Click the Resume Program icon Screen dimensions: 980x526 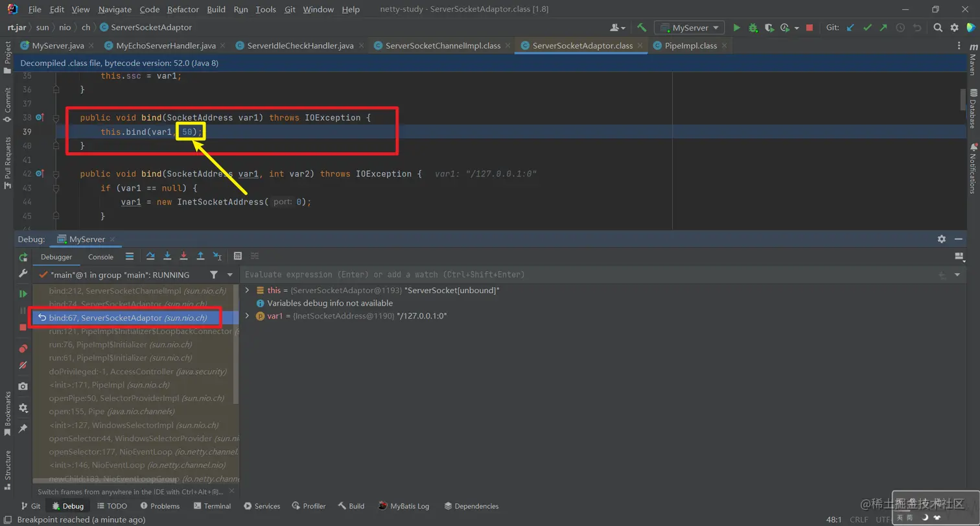[23, 294]
